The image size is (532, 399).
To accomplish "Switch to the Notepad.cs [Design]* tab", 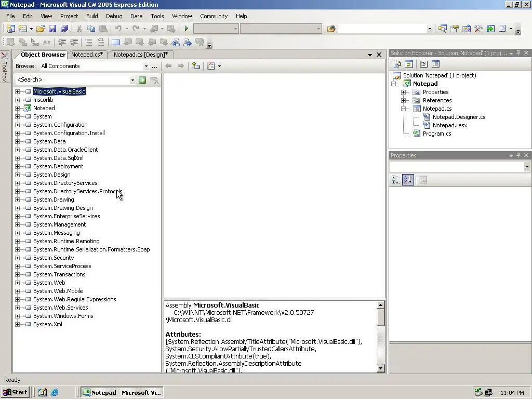I will tap(141, 55).
